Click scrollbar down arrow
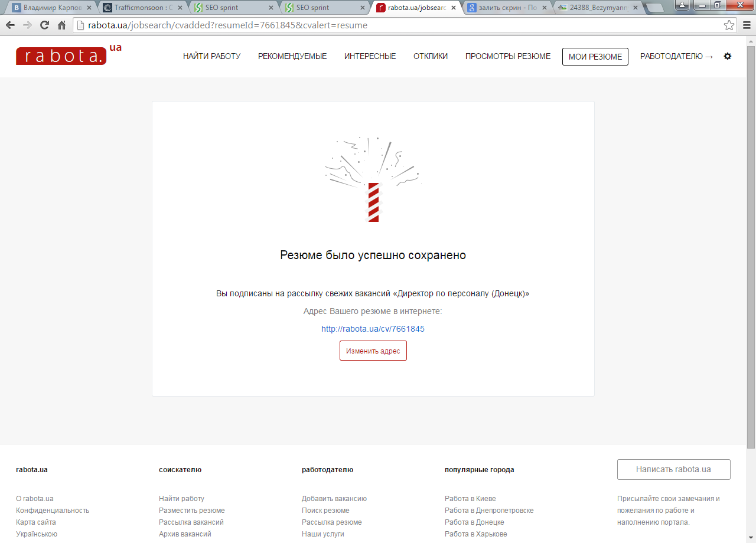This screenshot has width=756, height=543. click(751, 538)
